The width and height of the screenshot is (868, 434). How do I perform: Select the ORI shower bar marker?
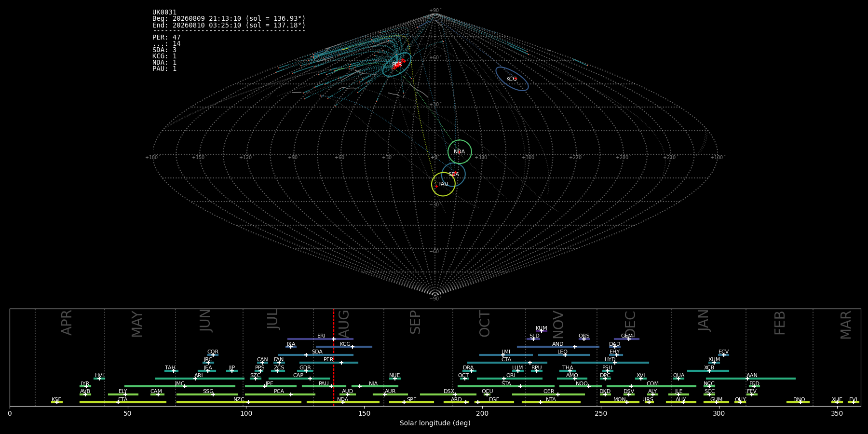510,379
